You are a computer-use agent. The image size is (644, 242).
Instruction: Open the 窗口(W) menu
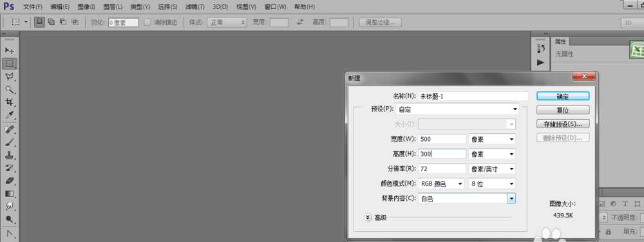click(x=275, y=7)
